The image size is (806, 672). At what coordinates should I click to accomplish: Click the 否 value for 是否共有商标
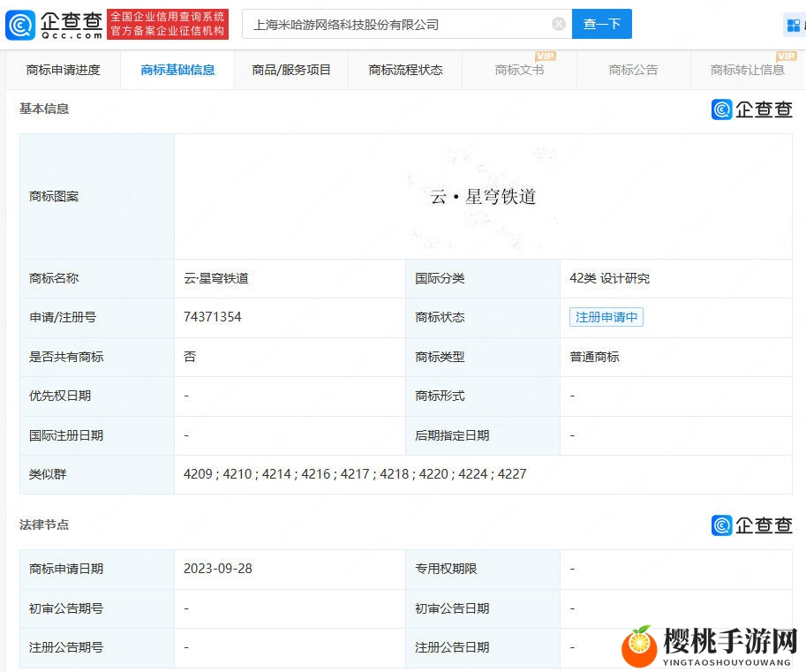[190, 357]
